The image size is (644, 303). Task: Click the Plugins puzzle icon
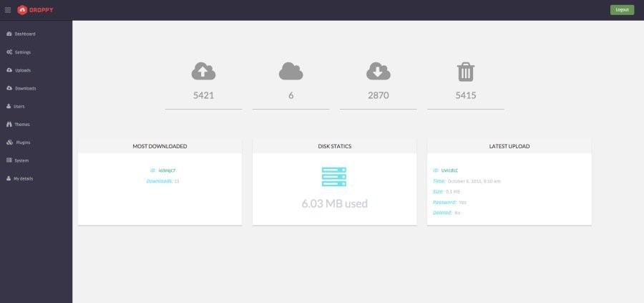9,143
